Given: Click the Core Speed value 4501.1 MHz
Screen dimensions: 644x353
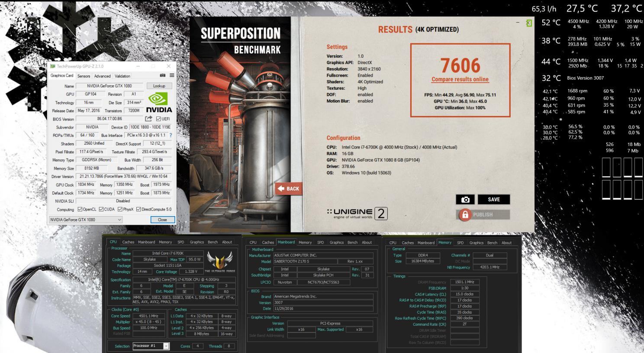Looking at the screenshot, I should (x=148, y=316).
